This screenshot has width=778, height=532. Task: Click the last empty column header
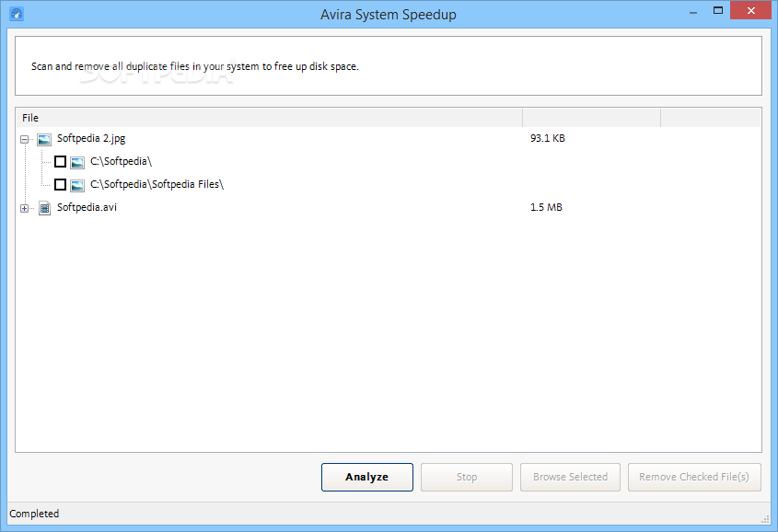click(711, 118)
